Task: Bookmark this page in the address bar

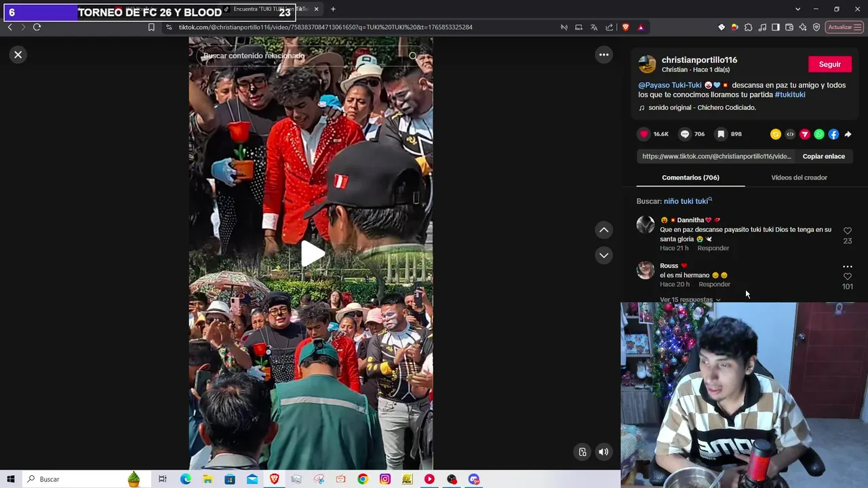Action: click(x=151, y=27)
